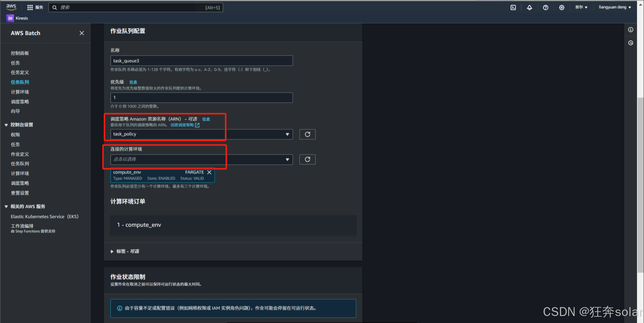This screenshot has width=644, height=323.
Task: Close the AWS Batch side navigation
Action: pos(82,33)
